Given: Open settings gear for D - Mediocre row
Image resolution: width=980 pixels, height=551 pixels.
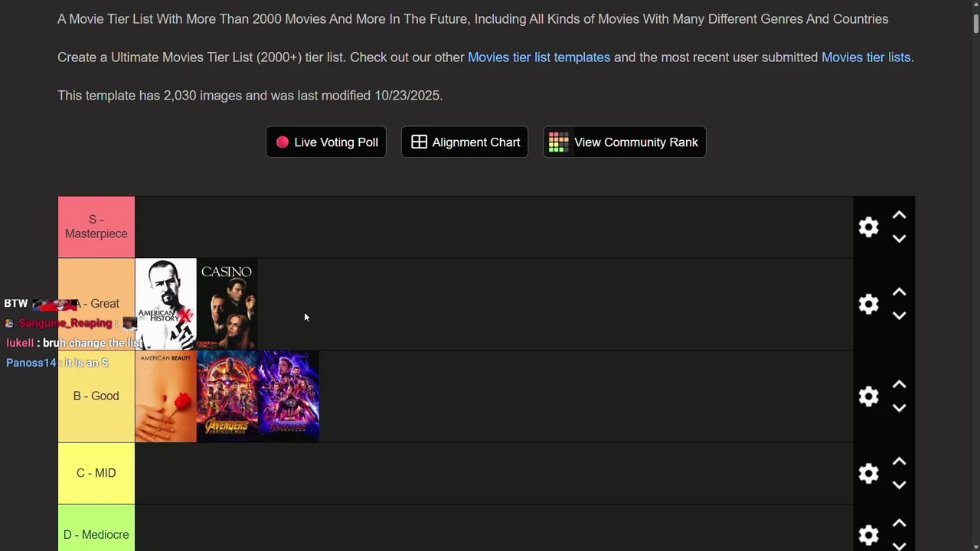Looking at the screenshot, I should [x=868, y=535].
